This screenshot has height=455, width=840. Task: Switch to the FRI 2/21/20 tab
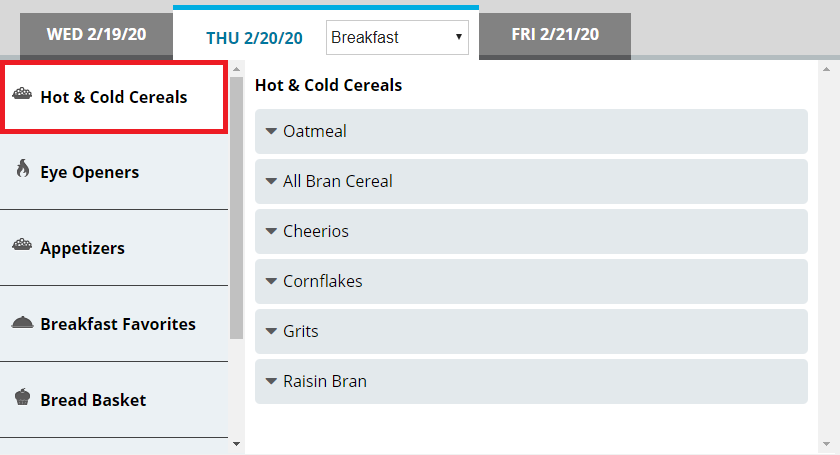click(x=555, y=35)
